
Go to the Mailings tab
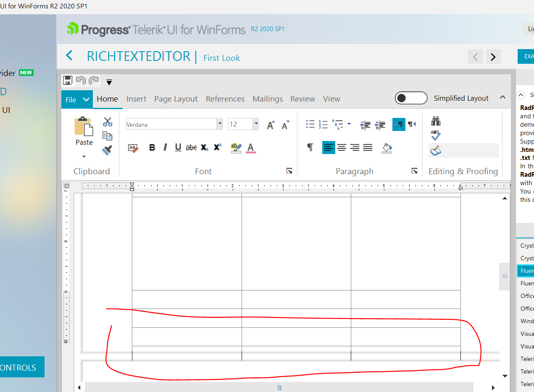[268, 99]
